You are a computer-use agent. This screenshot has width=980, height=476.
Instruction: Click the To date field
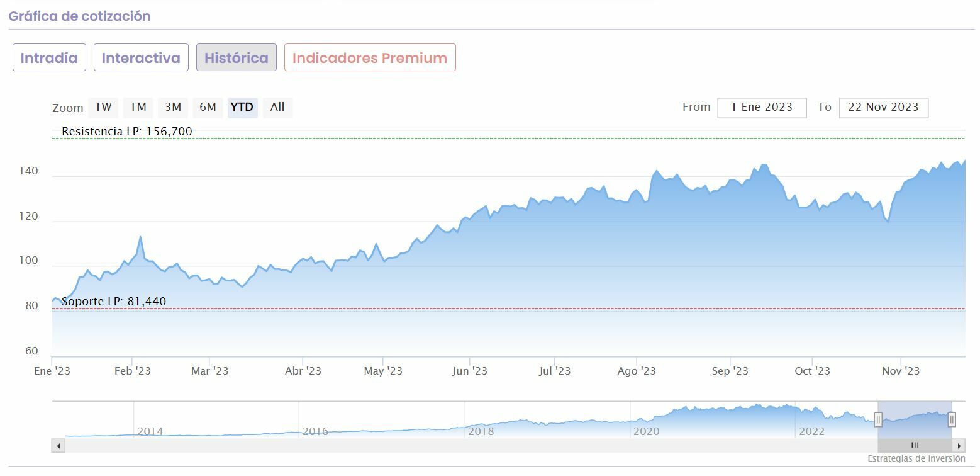(x=883, y=107)
